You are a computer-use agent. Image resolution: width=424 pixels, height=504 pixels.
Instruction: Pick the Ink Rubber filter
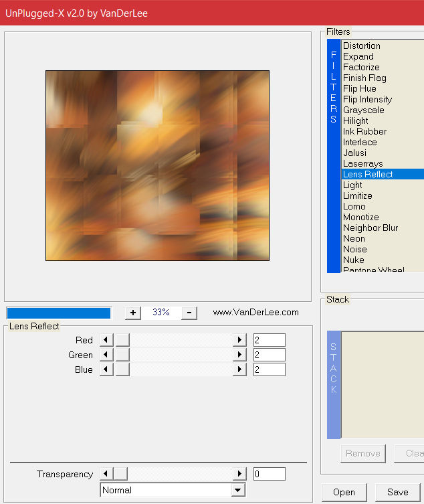click(364, 131)
